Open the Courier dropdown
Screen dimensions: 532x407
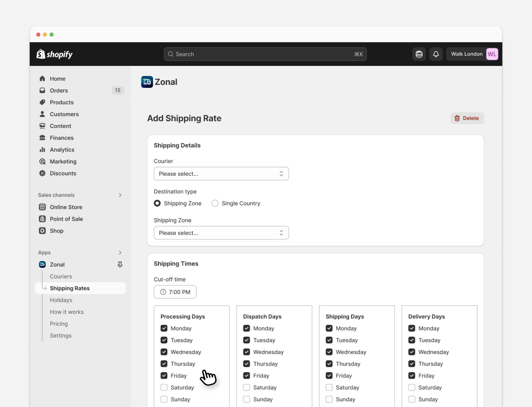(221, 174)
